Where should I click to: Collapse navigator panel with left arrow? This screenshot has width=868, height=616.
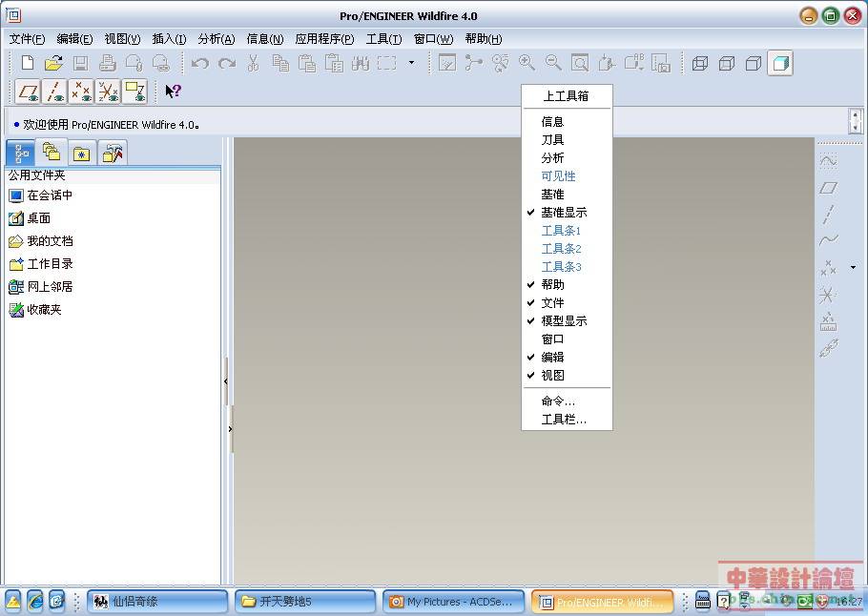pos(226,381)
